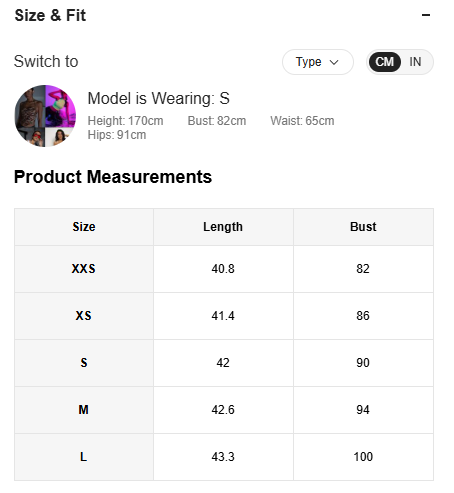Select the Model is Wearing: S text
454x493 pixels.
coord(159,98)
